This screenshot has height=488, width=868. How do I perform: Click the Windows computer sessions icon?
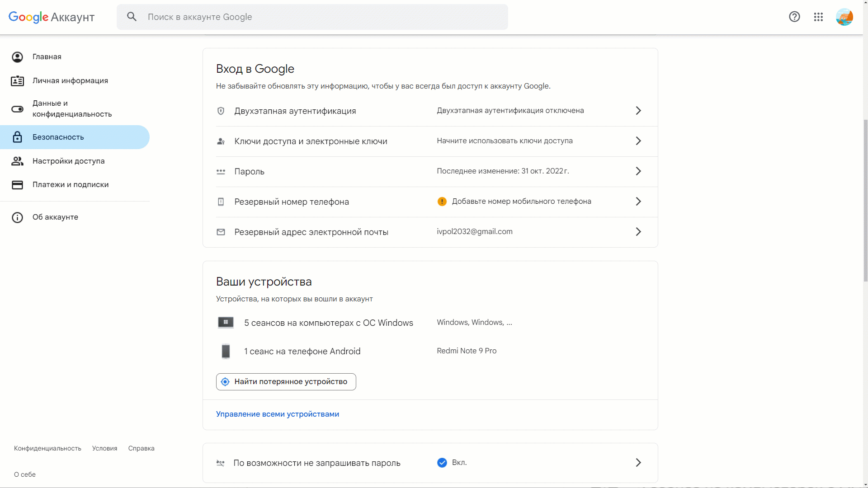226,323
